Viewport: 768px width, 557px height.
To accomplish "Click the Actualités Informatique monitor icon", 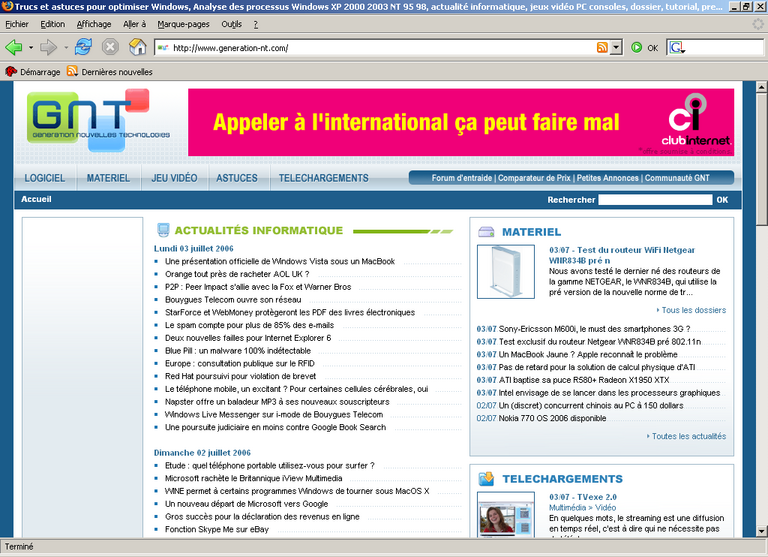I will pyautogui.click(x=163, y=230).
